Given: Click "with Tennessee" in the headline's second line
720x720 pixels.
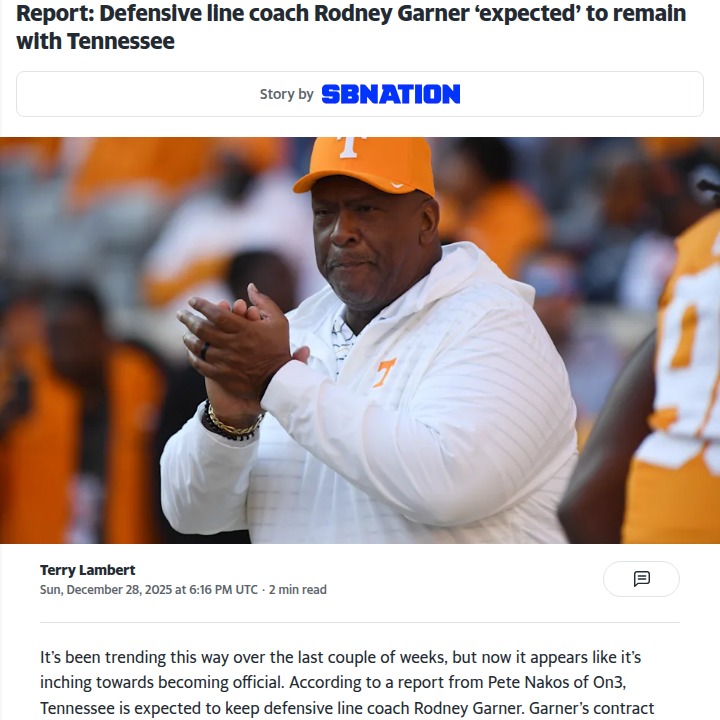Looking at the screenshot, I should point(95,42).
